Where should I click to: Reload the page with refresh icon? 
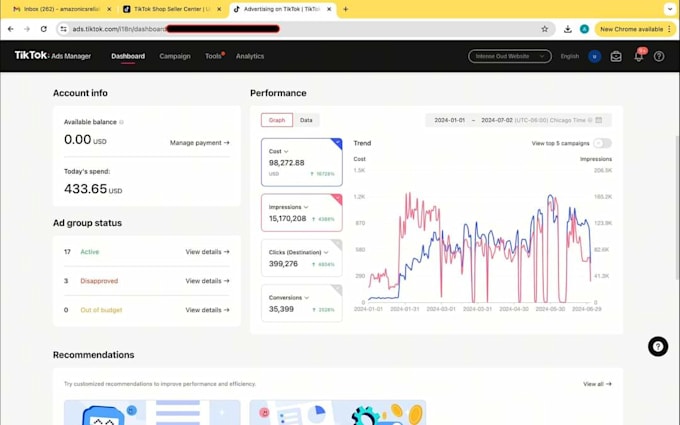tap(43, 29)
